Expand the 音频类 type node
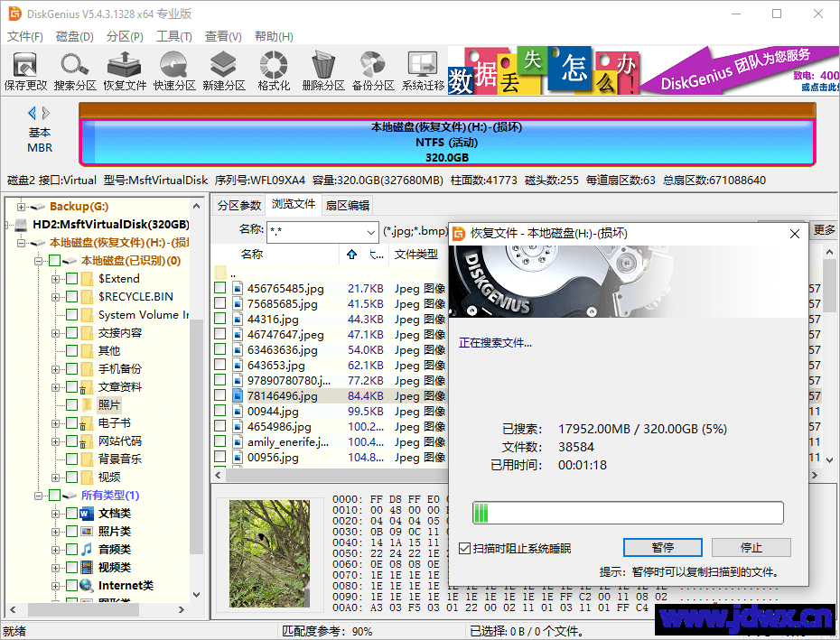The width and height of the screenshot is (840, 640). [x=55, y=550]
